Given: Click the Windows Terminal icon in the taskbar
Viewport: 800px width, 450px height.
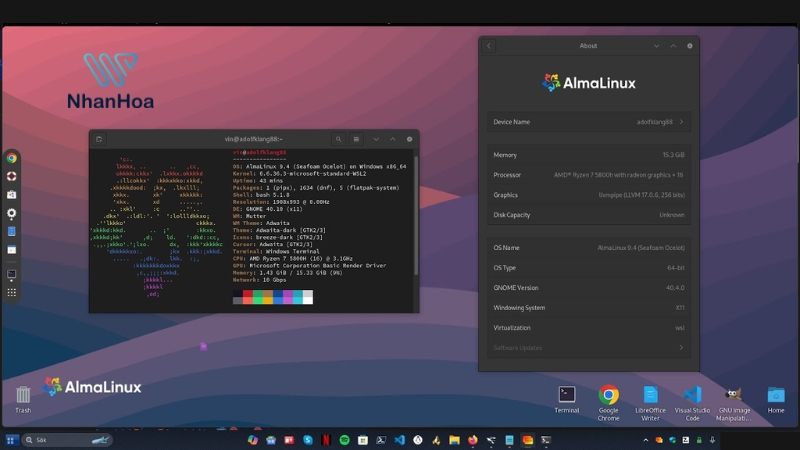Looking at the screenshot, I should coord(546,440).
